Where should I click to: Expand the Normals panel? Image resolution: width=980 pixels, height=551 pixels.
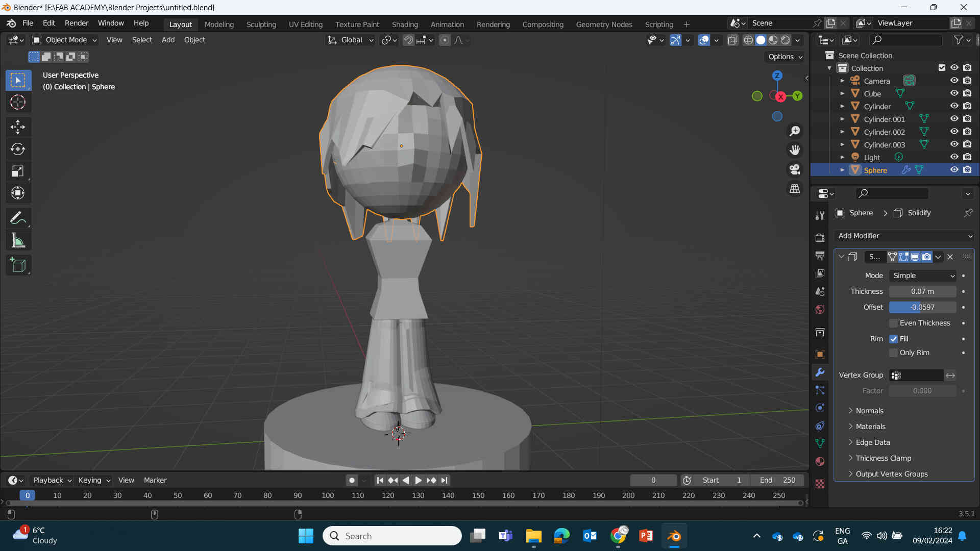[869, 411]
